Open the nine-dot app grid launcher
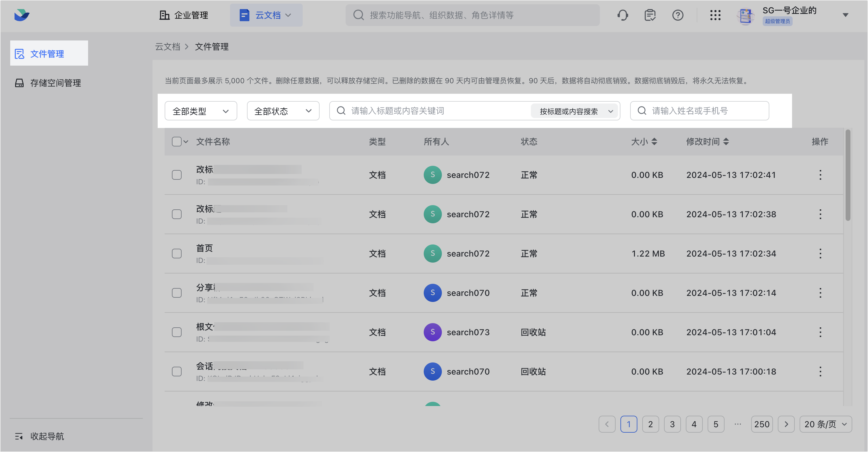 coord(715,15)
